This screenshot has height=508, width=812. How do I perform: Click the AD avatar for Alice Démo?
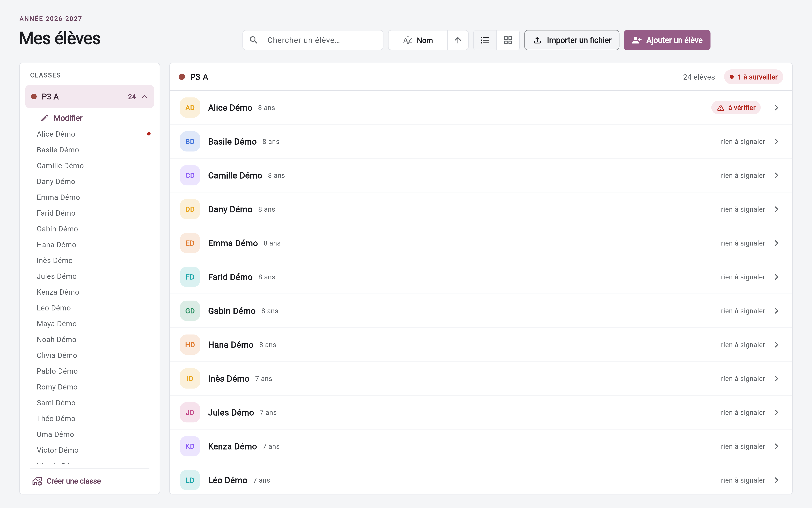[x=190, y=108]
